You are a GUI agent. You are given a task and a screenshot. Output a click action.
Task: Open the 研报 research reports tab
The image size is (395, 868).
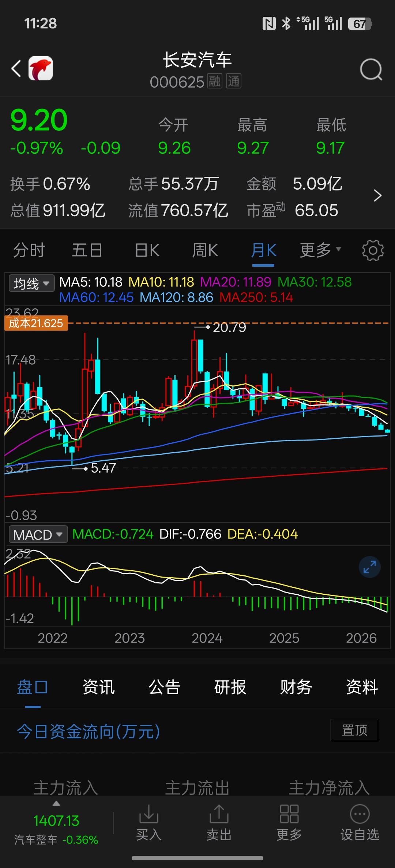[x=230, y=687]
